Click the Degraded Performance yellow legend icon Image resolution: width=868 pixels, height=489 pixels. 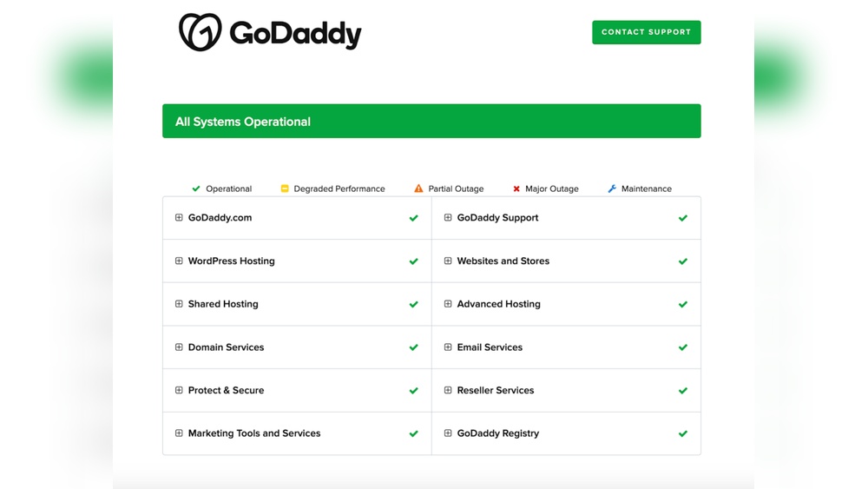(285, 188)
